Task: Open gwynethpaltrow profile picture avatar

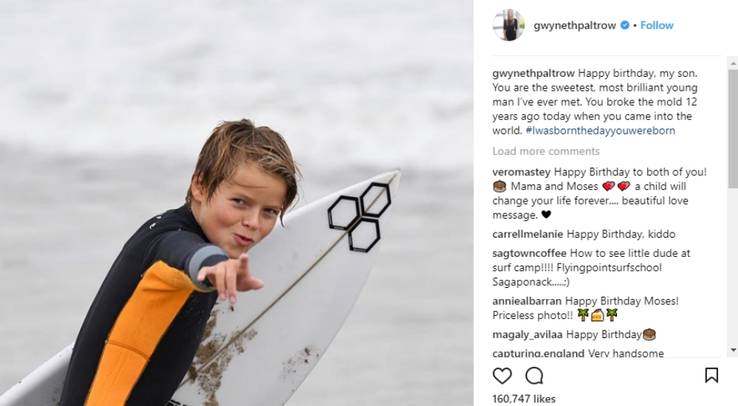Action: tap(508, 25)
